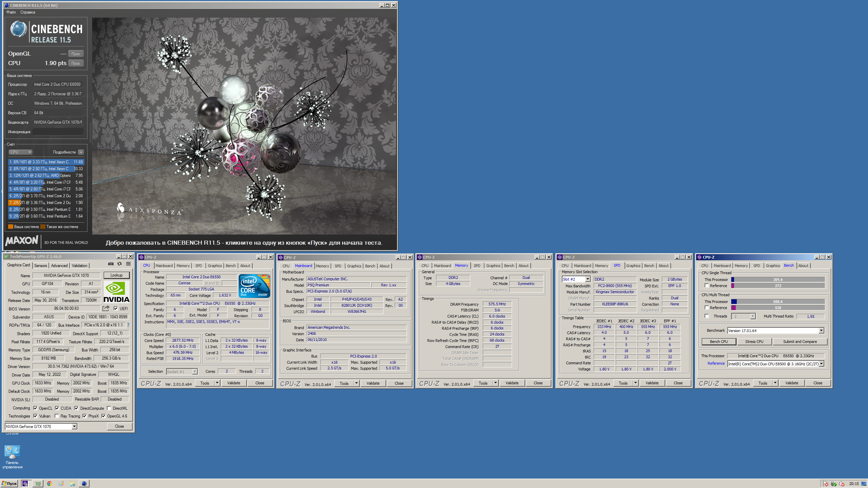Toggle the Vulkan checkbox
This screenshot has width=868, height=488.
[35, 416]
